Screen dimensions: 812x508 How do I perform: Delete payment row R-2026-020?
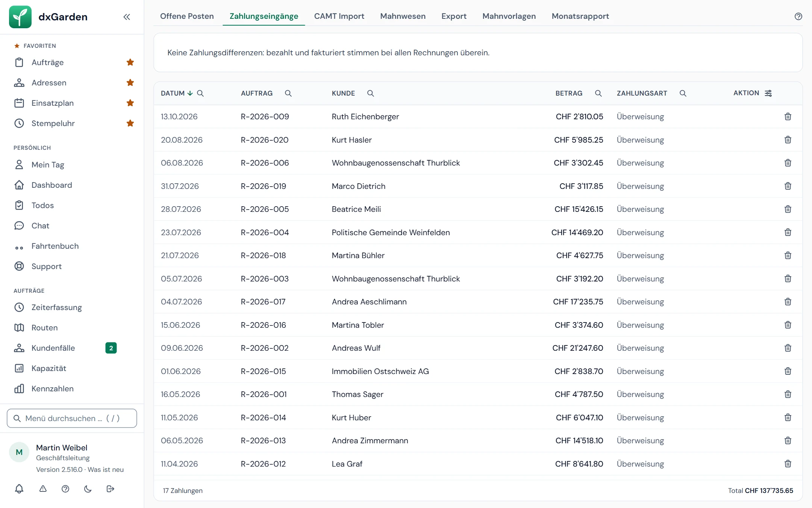click(788, 140)
